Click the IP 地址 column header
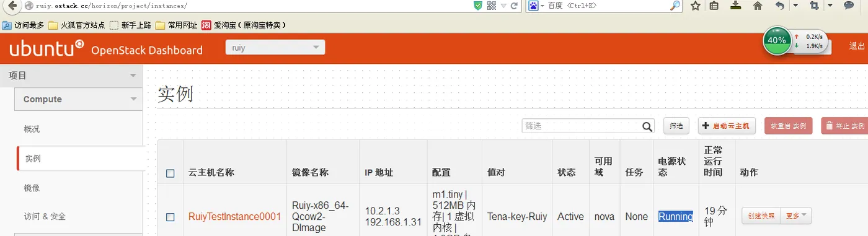The height and width of the screenshot is (236, 868). (x=379, y=172)
